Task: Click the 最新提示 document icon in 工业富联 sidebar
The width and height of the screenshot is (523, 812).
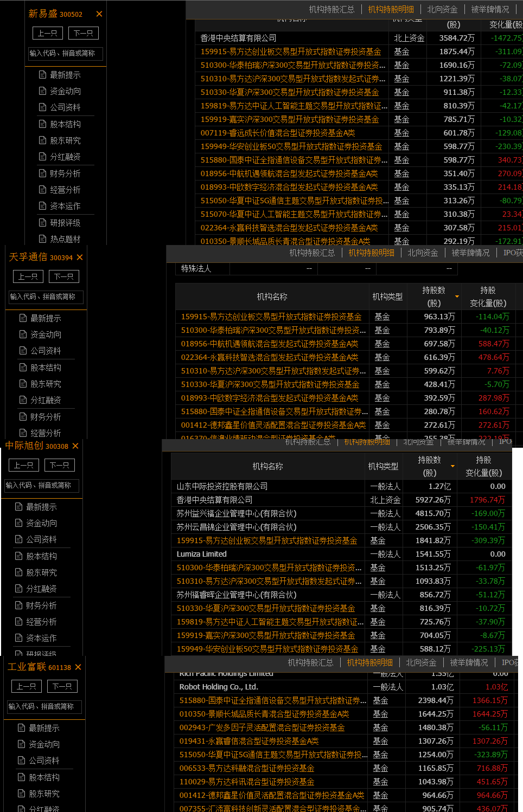Action: 22,728
